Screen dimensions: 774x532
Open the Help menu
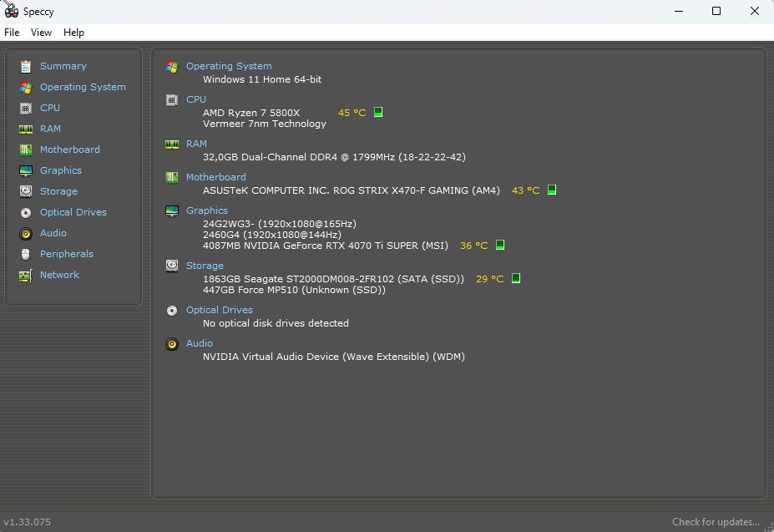[x=73, y=33]
